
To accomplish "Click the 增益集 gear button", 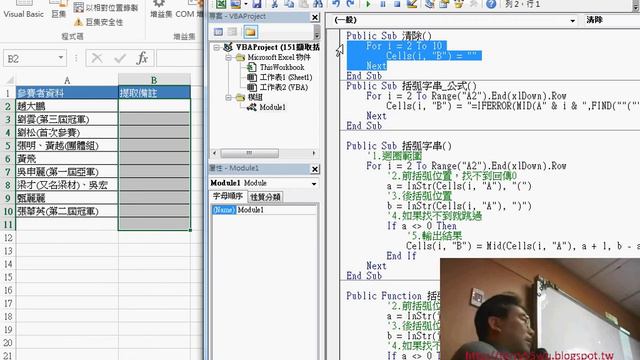I will click(161, 10).
